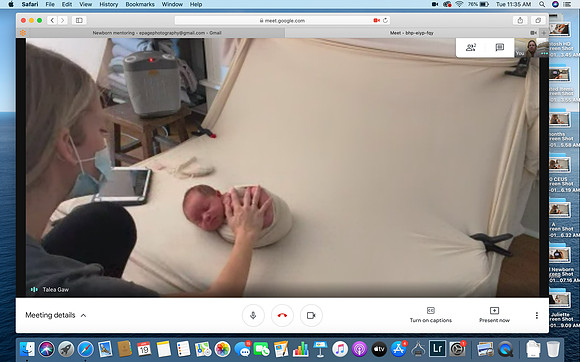Viewport: 580px width, 362px height.
Task: Toggle the microphone mute button
Action: click(253, 315)
